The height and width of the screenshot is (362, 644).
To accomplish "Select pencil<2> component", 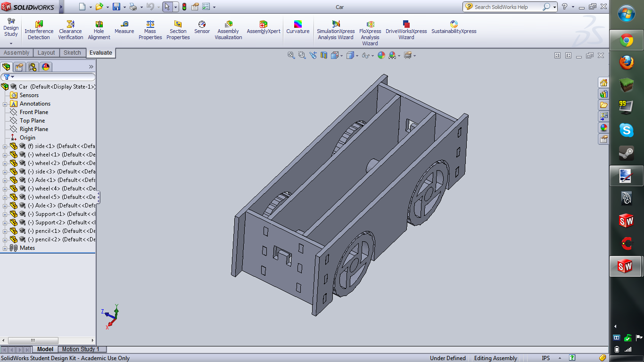I will point(61,239).
